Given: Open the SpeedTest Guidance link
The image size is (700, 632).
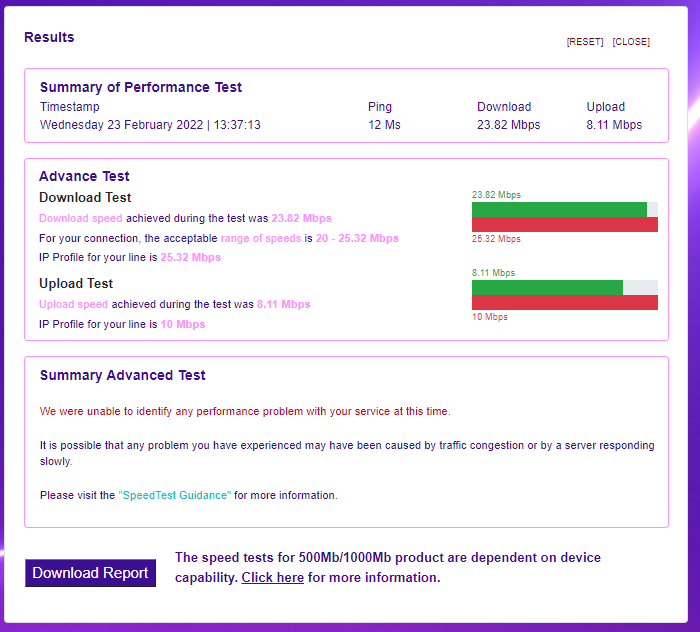Looking at the screenshot, I should tap(175, 495).
